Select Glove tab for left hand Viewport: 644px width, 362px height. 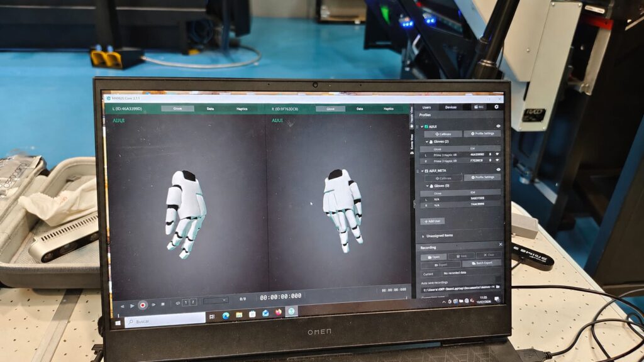177,109
